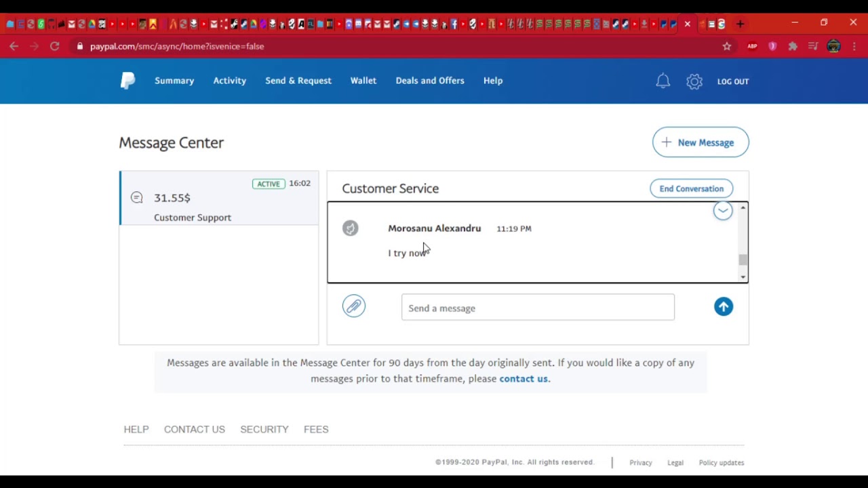
Task: Click chat scrollbar up arrow
Action: [743, 207]
